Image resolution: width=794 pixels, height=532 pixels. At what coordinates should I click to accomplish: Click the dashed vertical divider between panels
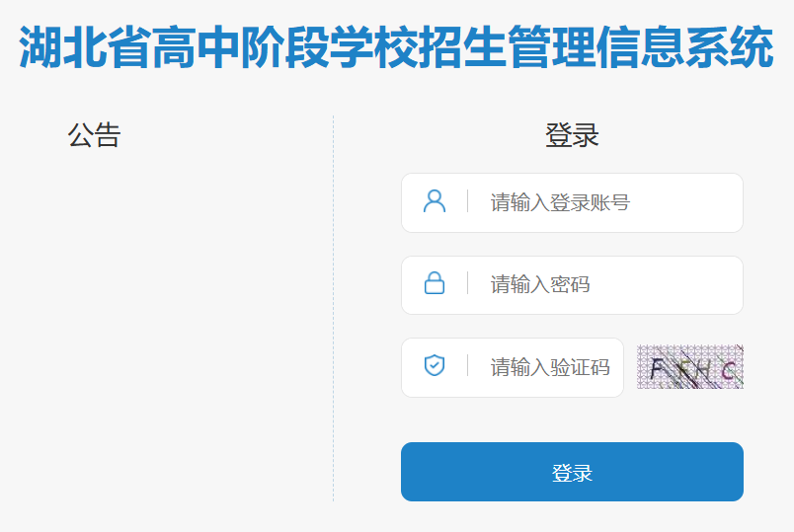pyautogui.click(x=333, y=309)
